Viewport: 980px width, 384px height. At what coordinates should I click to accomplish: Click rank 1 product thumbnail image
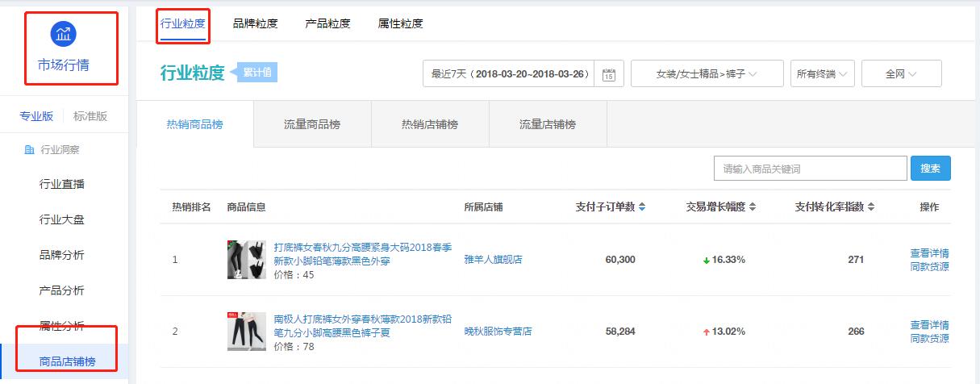[247, 260]
